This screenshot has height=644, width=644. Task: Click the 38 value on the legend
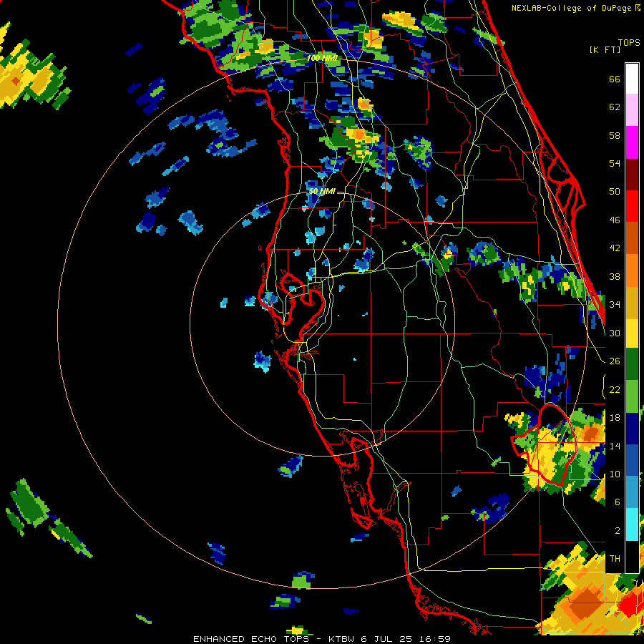(615, 276)
